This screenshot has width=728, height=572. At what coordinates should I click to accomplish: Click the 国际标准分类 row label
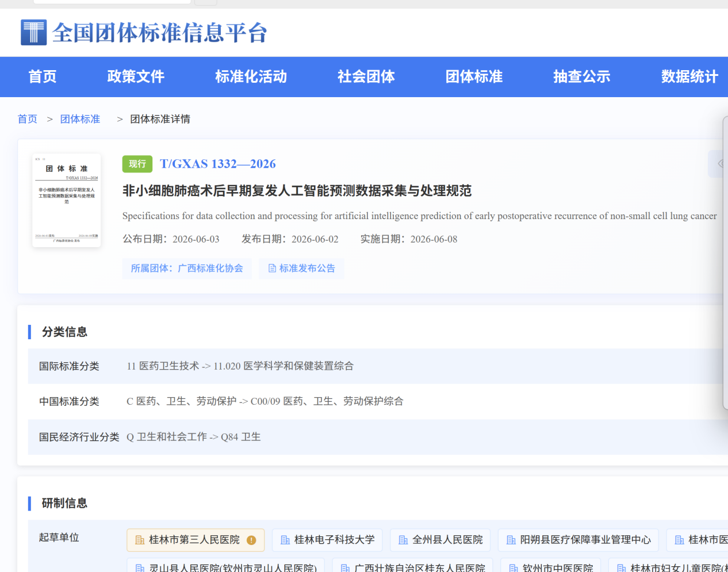click(x=69, y=366)
